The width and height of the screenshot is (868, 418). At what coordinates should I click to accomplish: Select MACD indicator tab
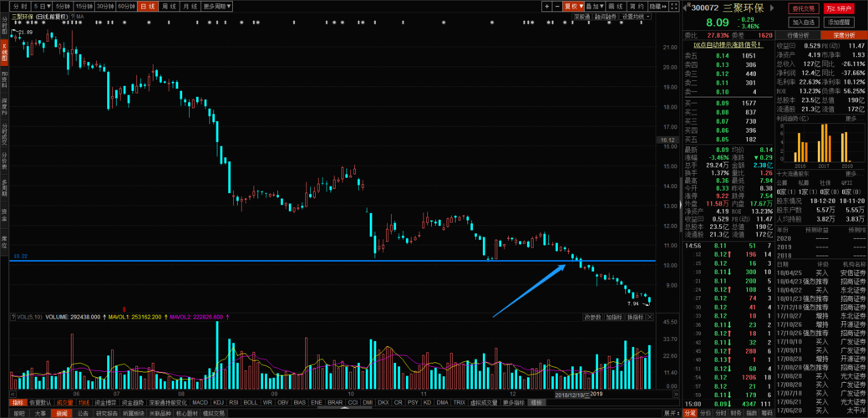[201, 402]
